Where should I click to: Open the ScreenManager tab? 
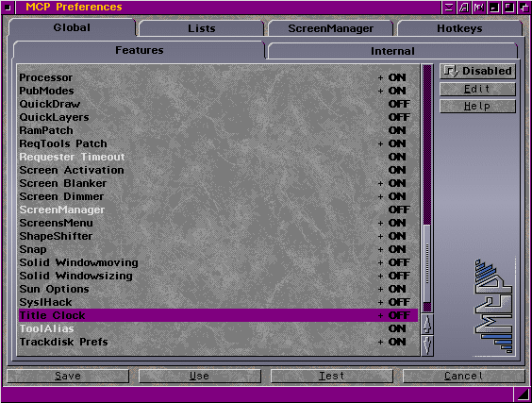330,28
